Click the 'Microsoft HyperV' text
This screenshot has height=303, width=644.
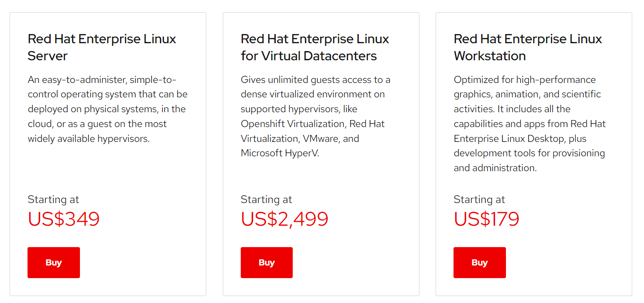point(280,153)
